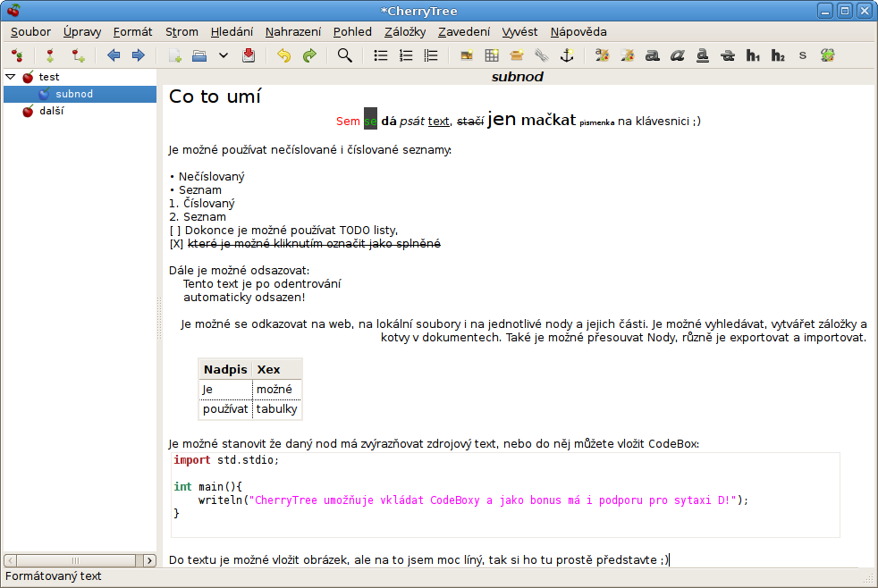Click the 'Xex' table header cell

point(276,370)
